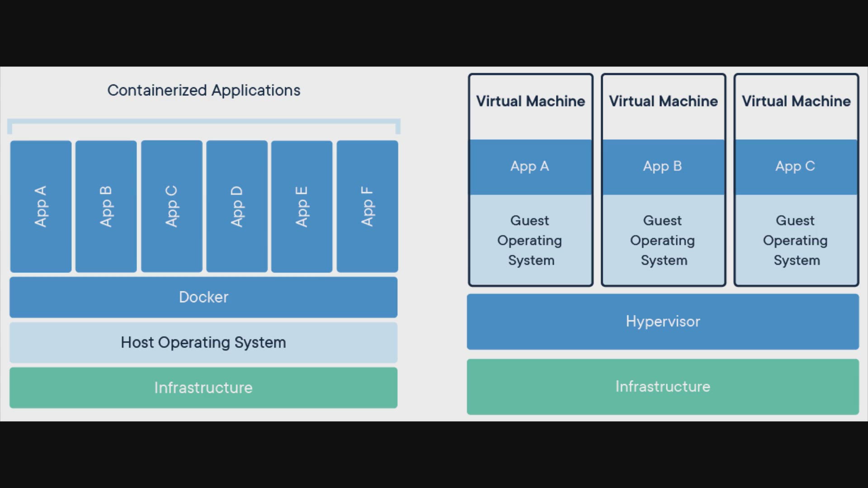This screenshot has width=868, height=488.
Task: Select the Hypervisor layer bar
Action: tap(663, 322)
